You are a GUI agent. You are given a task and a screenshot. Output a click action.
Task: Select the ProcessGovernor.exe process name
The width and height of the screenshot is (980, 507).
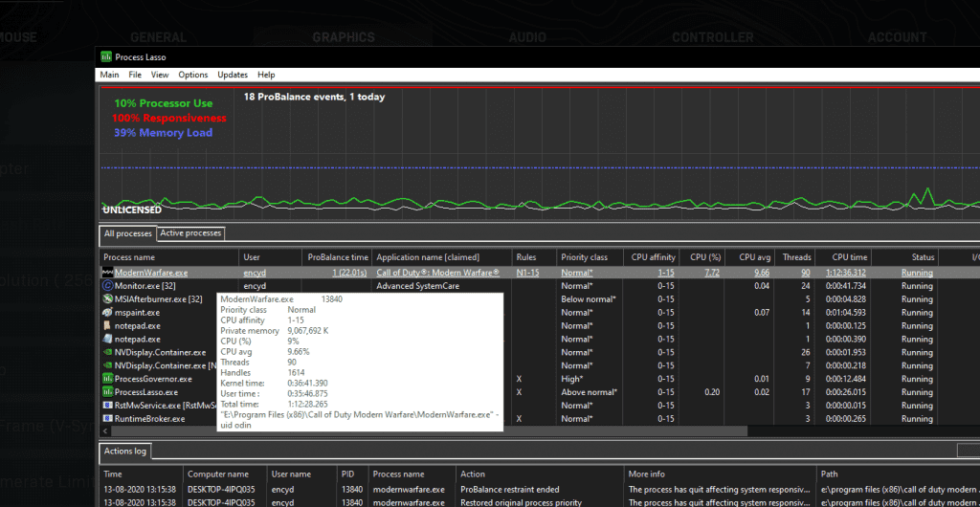(x=153, y=379)
